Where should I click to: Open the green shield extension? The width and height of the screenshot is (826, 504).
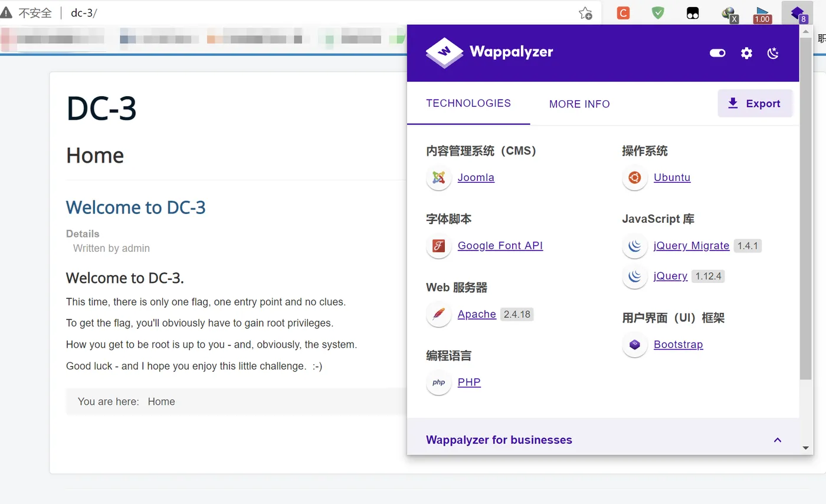(x=658, y=13)
